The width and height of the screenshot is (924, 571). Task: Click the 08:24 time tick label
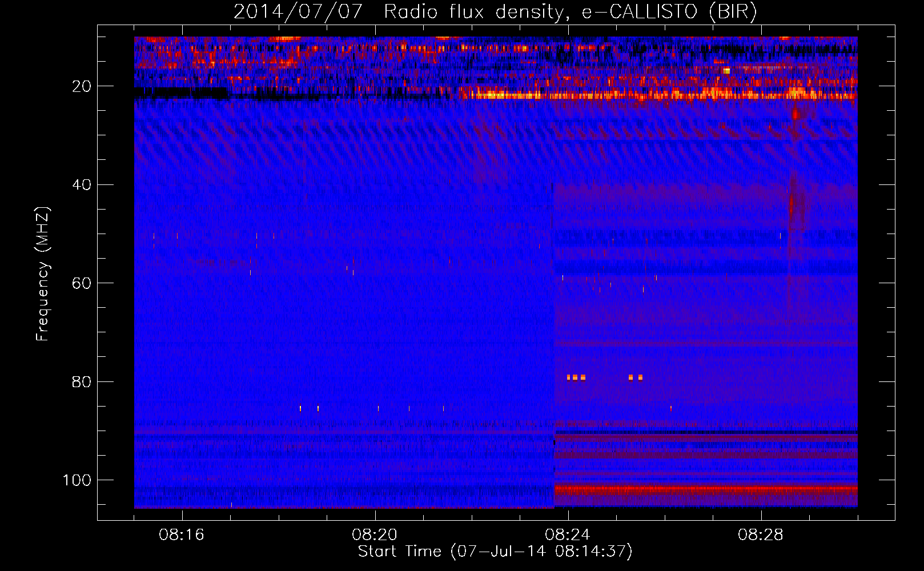[568, 535]
